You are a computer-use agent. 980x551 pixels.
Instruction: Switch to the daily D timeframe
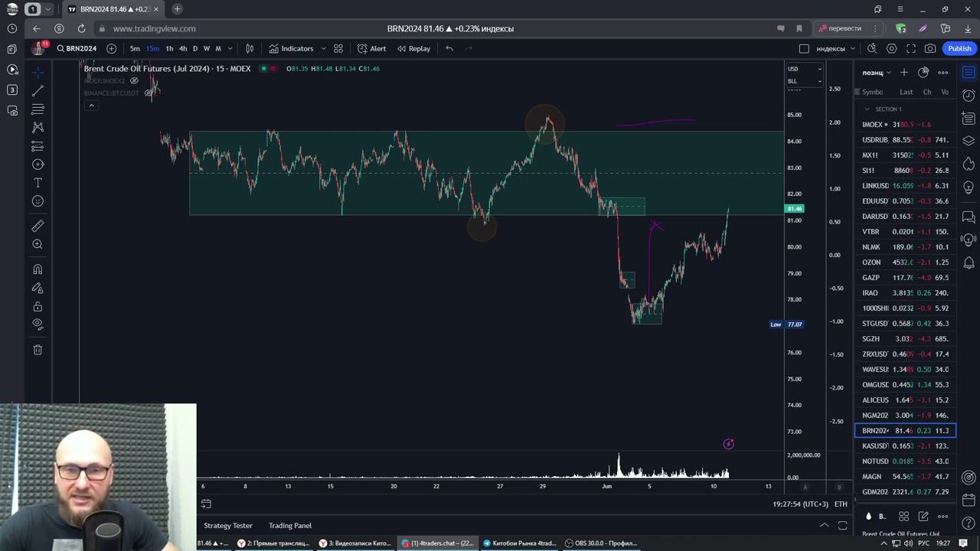195,48
